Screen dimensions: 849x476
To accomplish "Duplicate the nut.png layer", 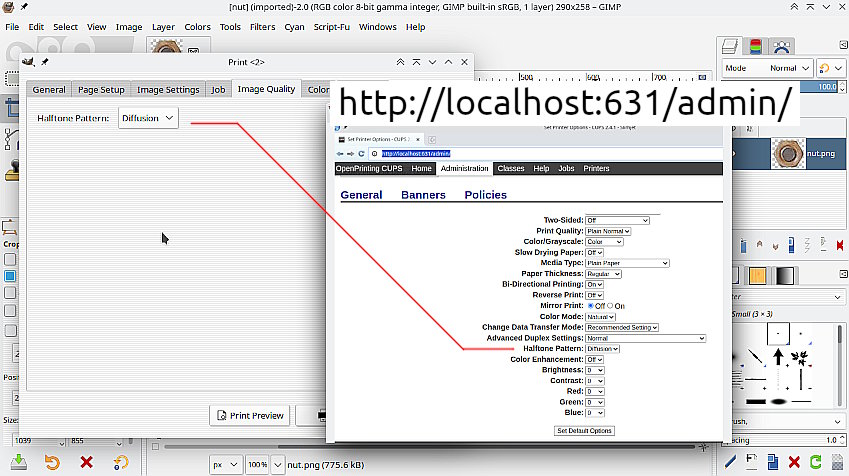I will point(791,245).
